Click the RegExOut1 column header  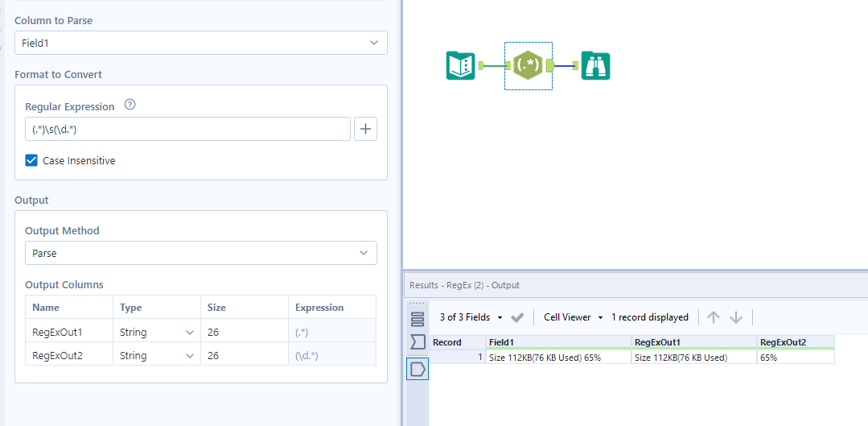point(693,342)
